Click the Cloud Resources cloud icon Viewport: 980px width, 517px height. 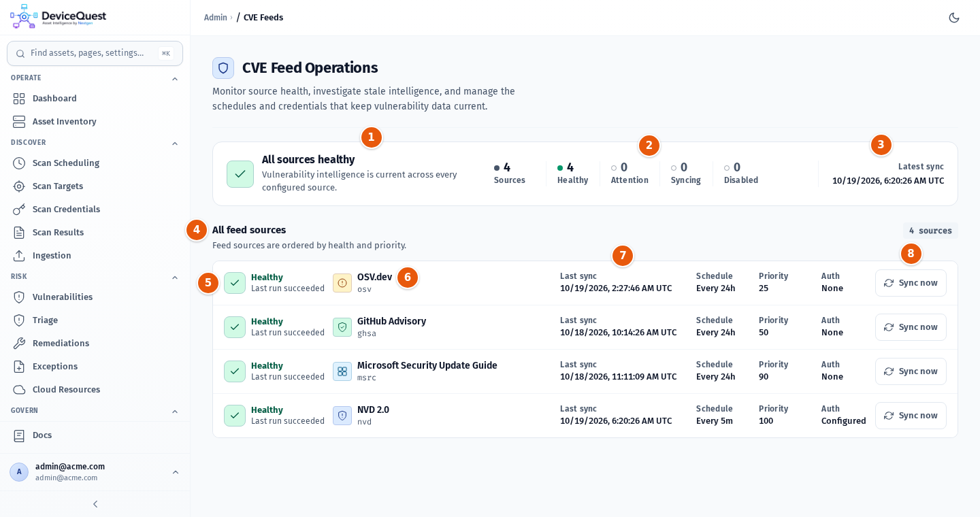click(19, 390)
